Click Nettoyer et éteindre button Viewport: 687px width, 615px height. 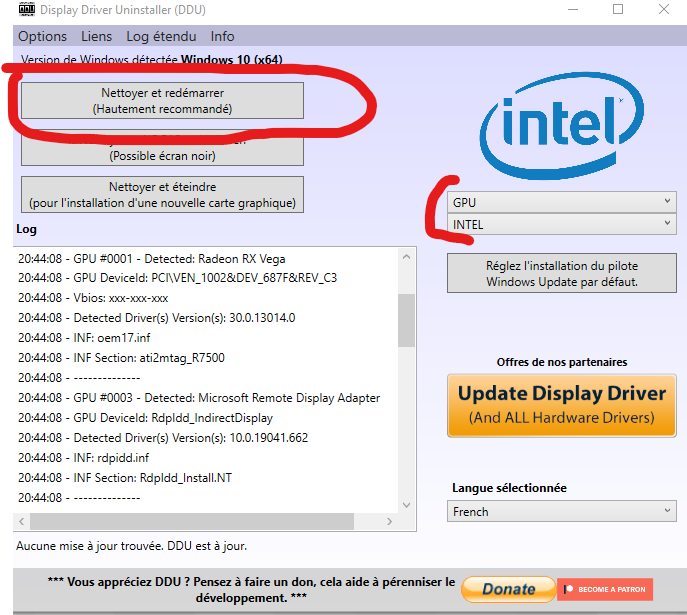(162, 194)
